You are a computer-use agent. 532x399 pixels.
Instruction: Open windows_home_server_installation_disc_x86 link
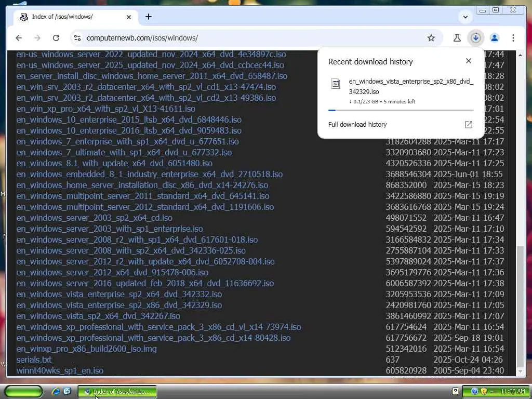tap(142, 185)
